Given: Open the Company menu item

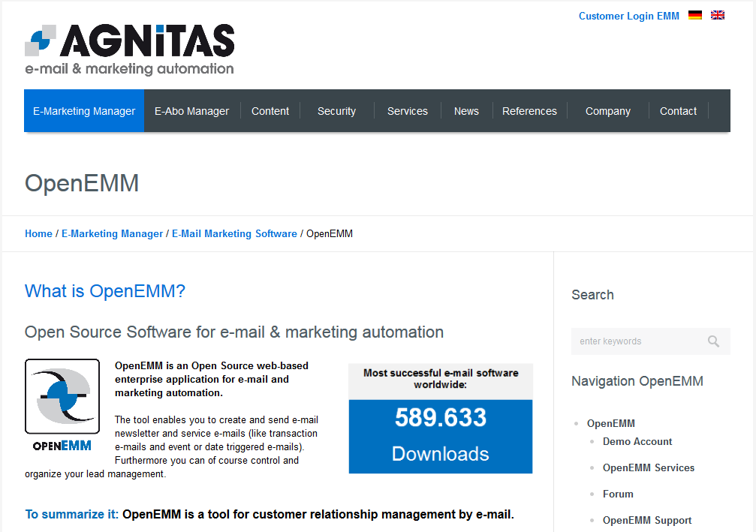Looking at the screenshot, I should (x=608, y=111).
